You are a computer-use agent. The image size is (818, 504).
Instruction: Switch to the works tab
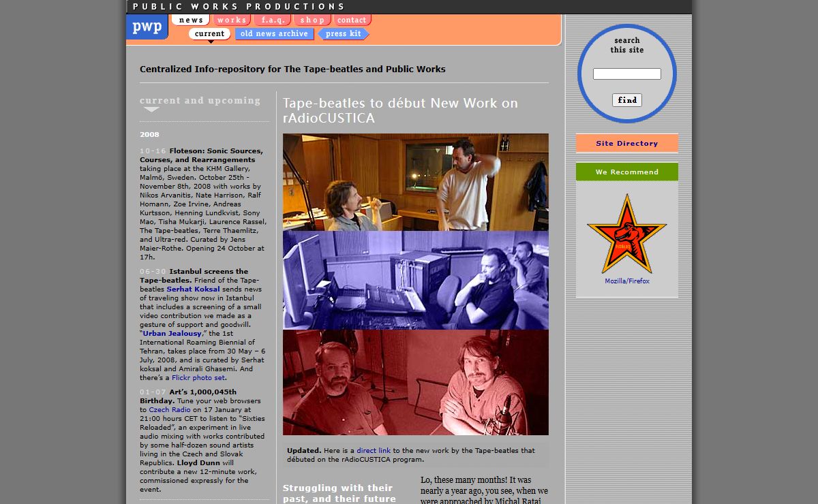[x=232, y=20]
